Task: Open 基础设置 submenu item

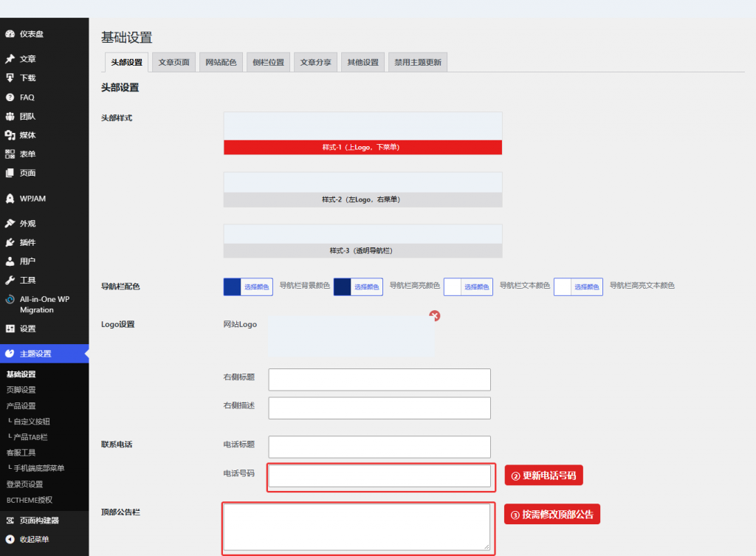Action: (21, 374)
